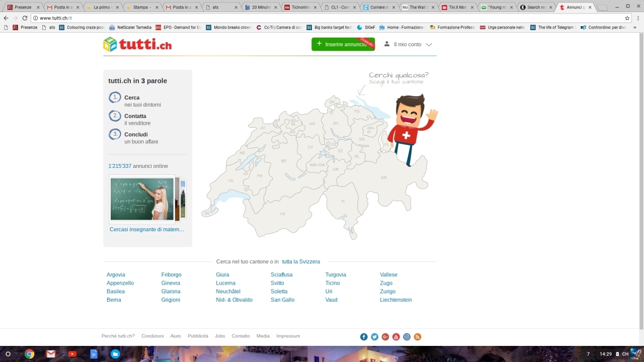
Task: Click the green Inserire annuncio button
Action: (x=343, y=44)
